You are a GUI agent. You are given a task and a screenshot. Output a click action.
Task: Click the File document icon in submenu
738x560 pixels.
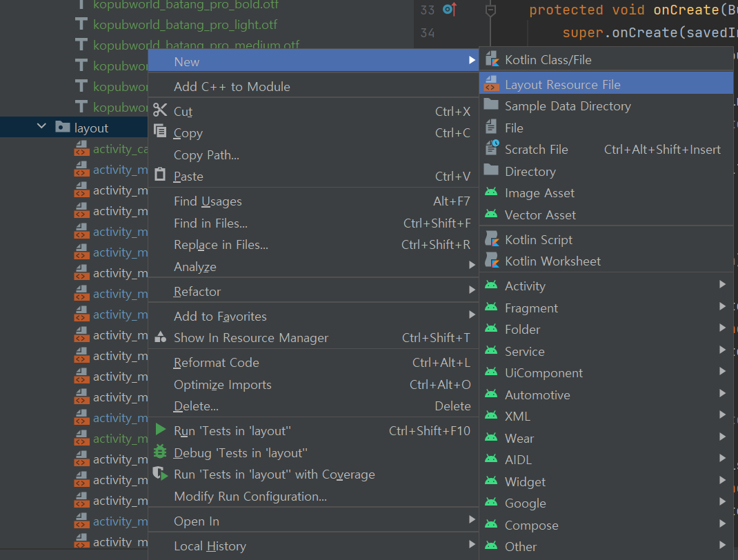coord(491,127)
